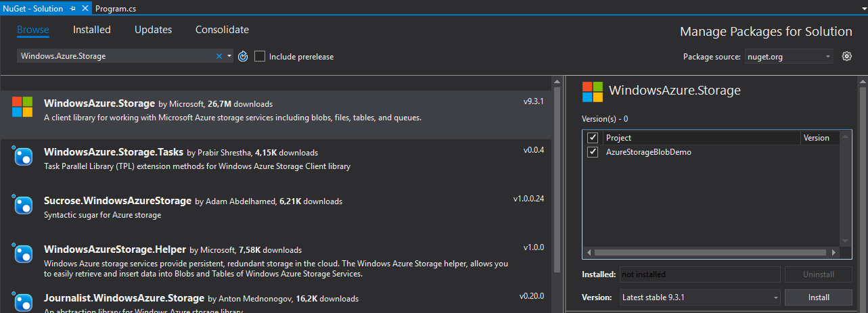Toggle the select-all Project header checkbox

click(593, 137)
